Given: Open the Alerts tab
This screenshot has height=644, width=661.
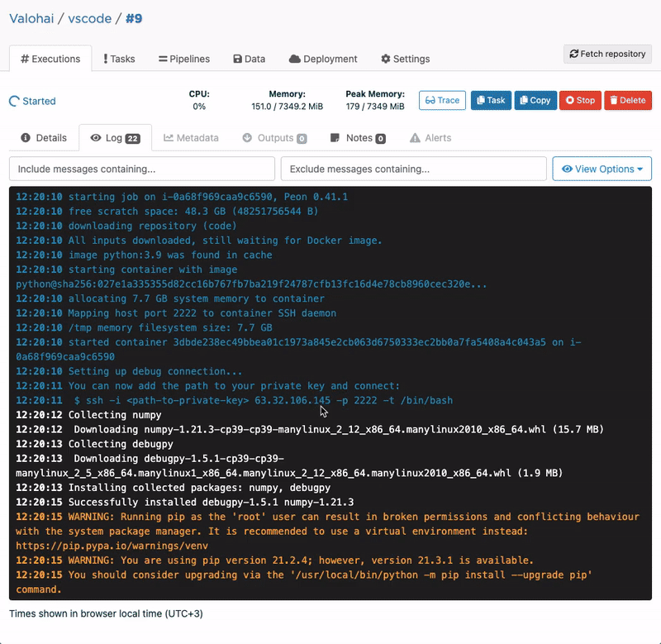Looking at the screenshot, I should [x=430, y=138].
